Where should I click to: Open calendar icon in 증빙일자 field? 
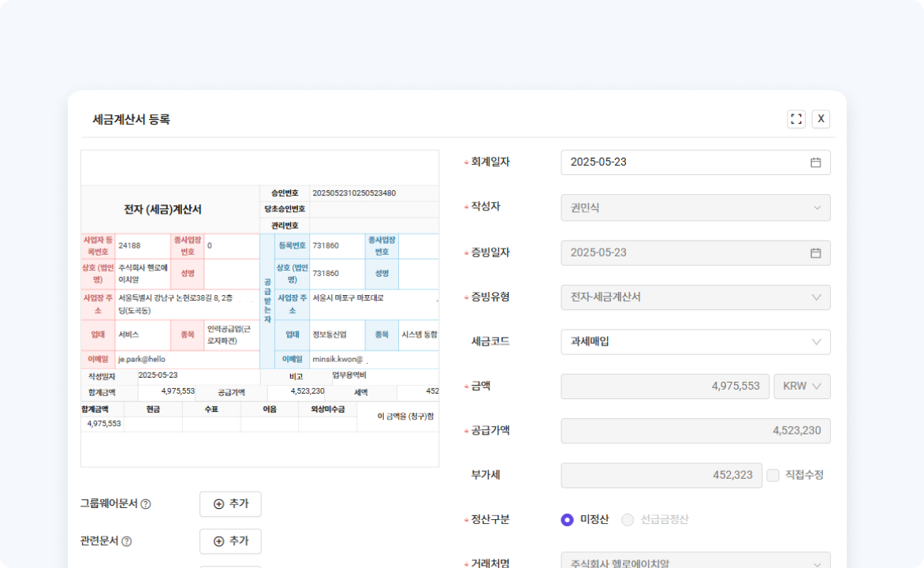point(815,253)
